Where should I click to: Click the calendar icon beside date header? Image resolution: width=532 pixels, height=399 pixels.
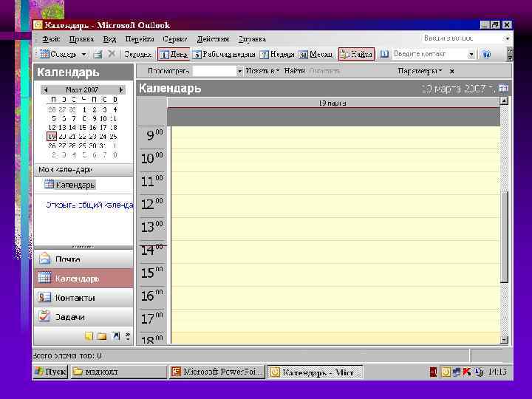[504, 88]
